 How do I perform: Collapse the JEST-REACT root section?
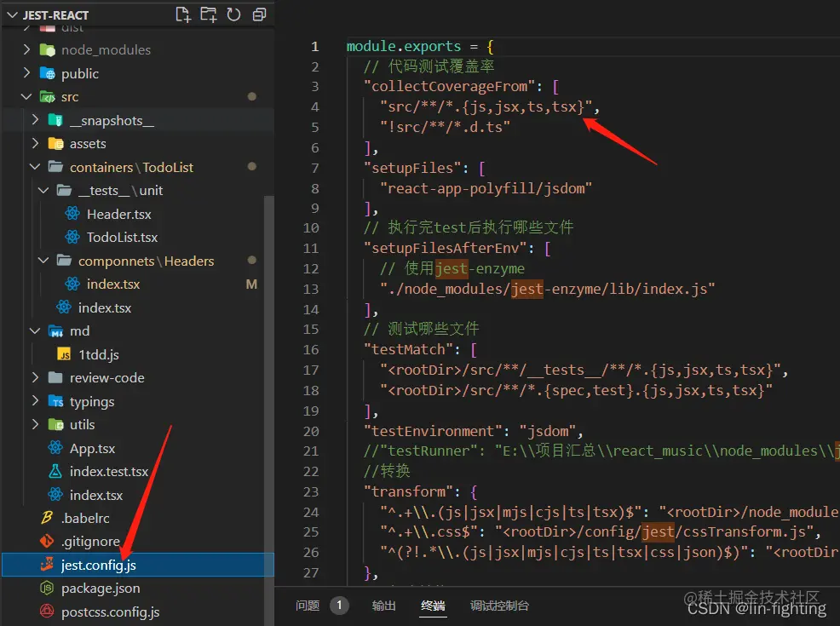(12, 15)
